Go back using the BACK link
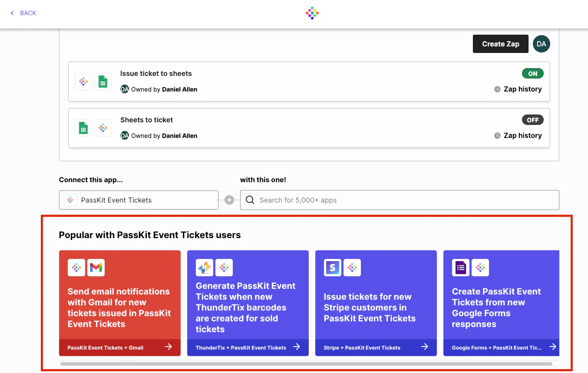Screen dimensions: 588x373 pos(28,13)
